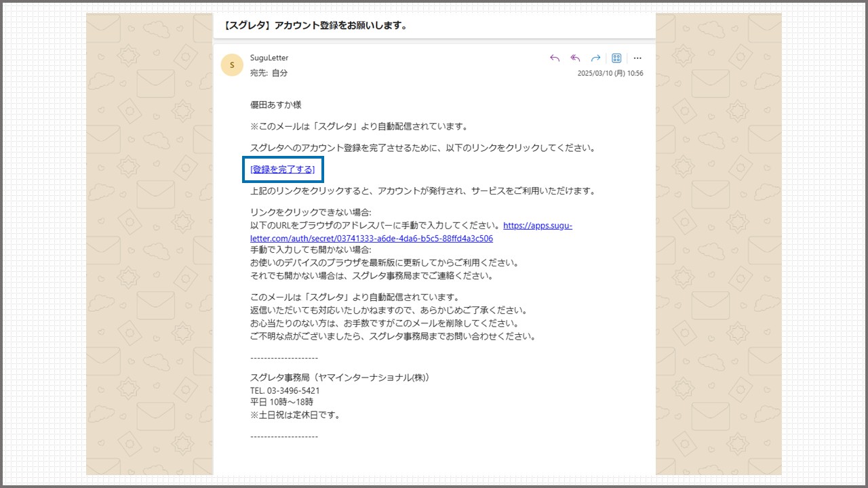Click the Reply arrow icon
This screenshot has height=488, width=868.
(555, 58)
